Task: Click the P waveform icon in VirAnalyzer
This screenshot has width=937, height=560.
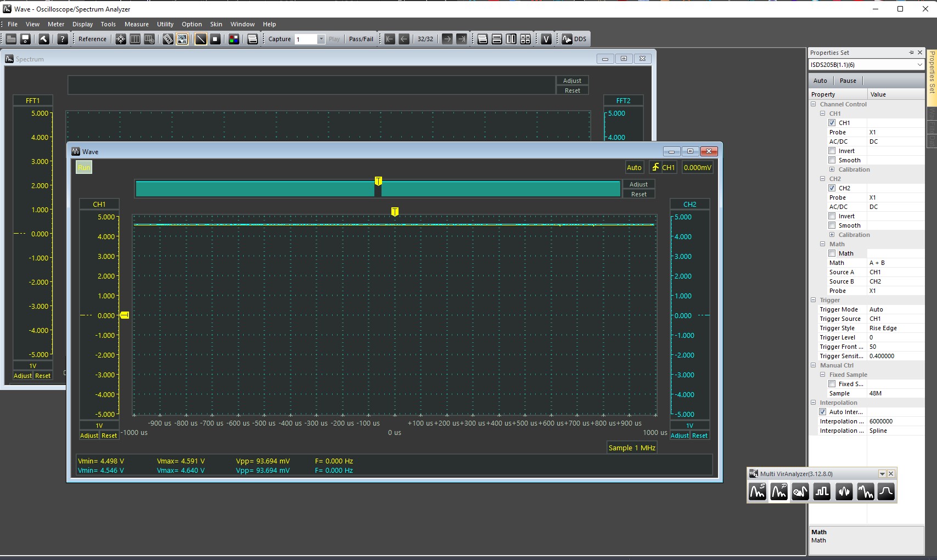Action: tap(779, 491)
